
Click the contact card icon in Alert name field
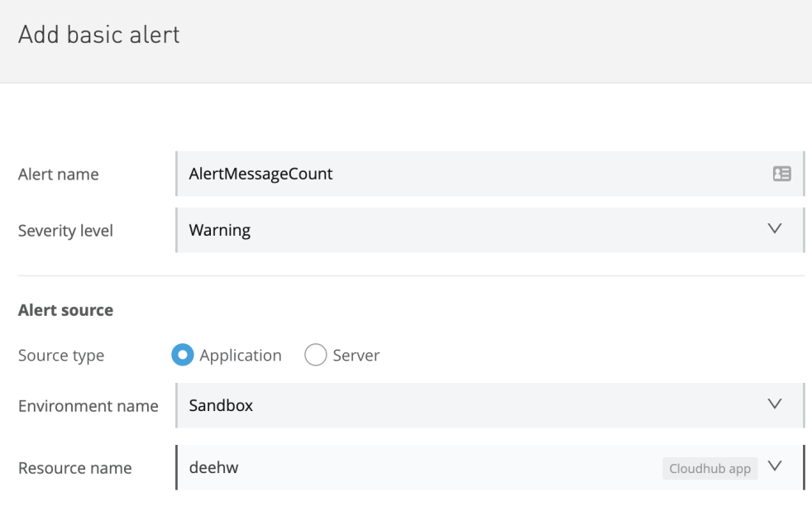[x=781, y=174]
